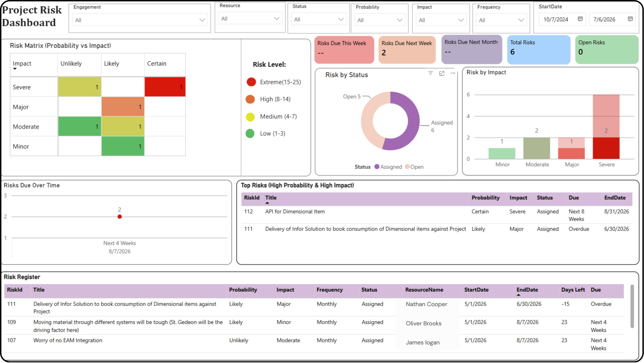Click the Medium (4-7) yellow legend dot

[x=250, y=117]
